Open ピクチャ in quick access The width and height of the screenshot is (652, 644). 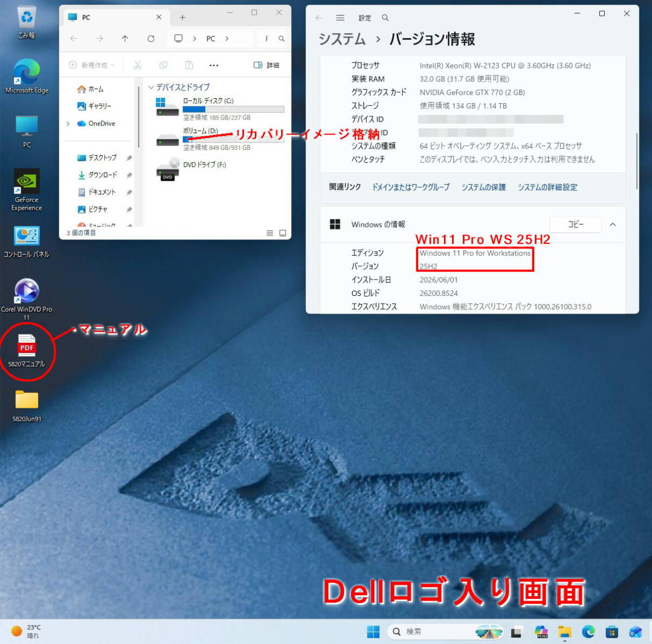(x=92, y=210)
